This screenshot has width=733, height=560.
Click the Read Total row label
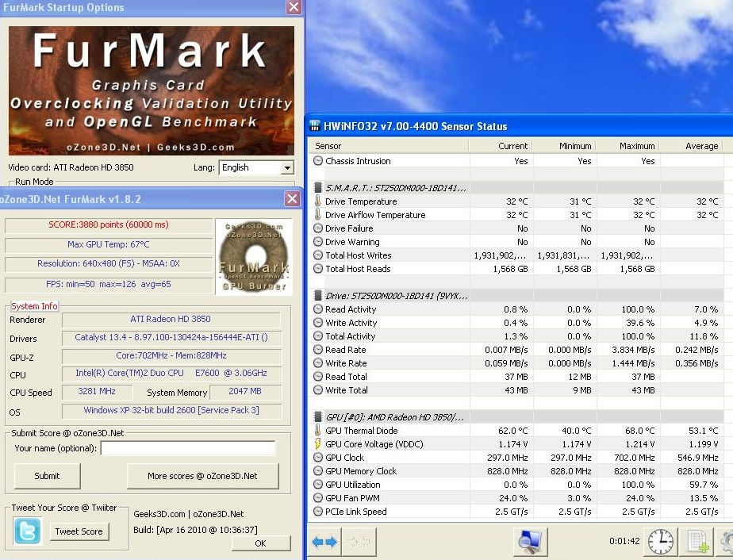[x=346, y=377]
